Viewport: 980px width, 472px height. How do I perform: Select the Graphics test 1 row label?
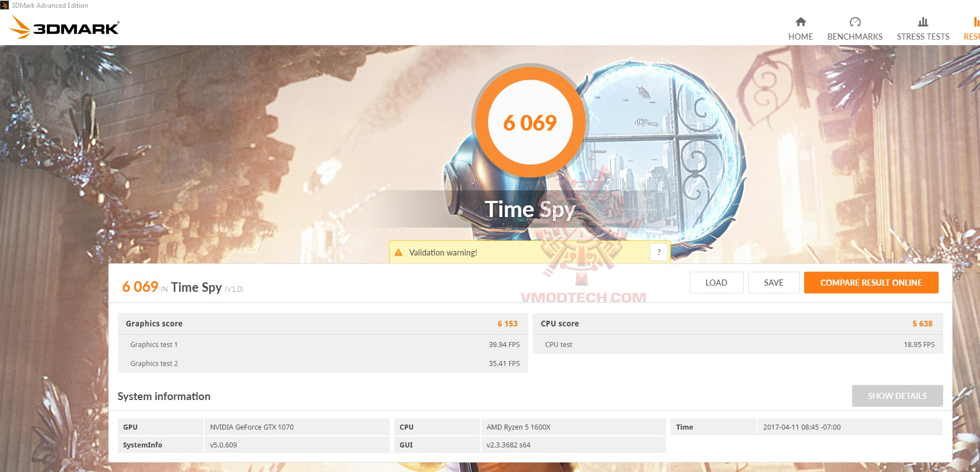coord(154,345)
